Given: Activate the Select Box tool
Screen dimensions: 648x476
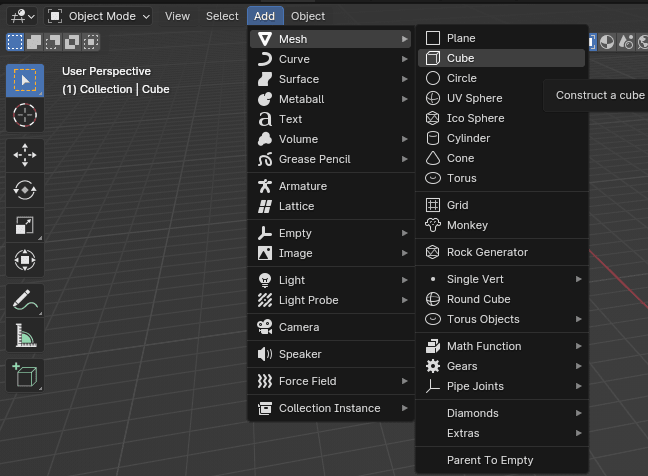Looking at the screenshot, I should pyautogui.click(x=25, y=79).
